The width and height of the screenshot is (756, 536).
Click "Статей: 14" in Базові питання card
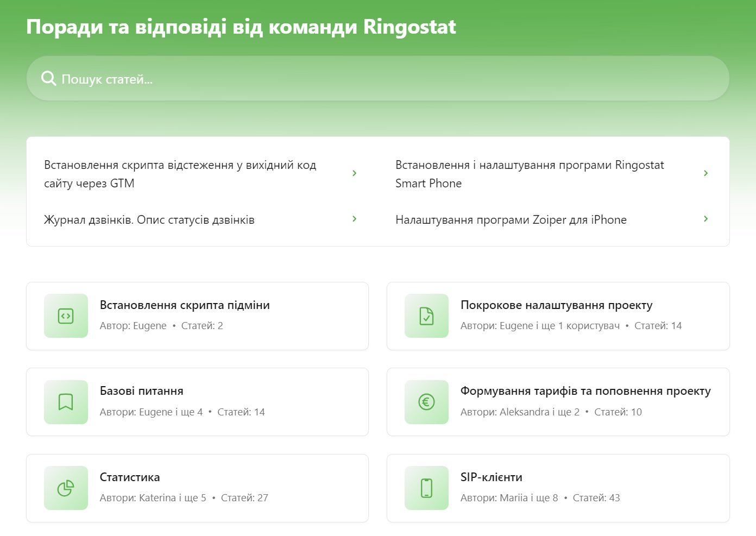241,412
